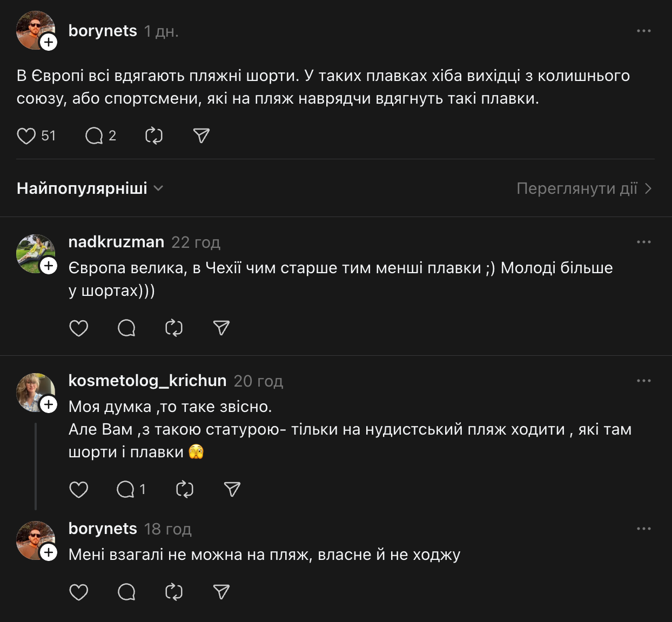672x622 pixels.
Task: Open Переглянути дії activity link
Action: coord(584,188)
